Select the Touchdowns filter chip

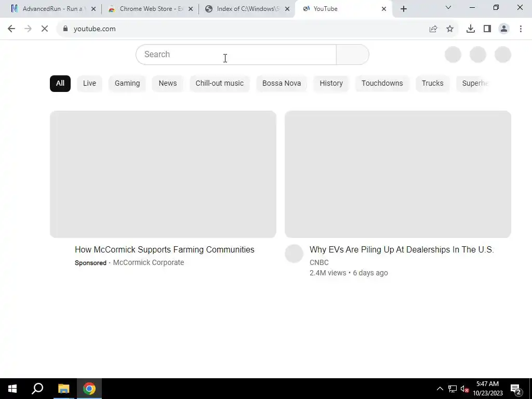[382, 84]
